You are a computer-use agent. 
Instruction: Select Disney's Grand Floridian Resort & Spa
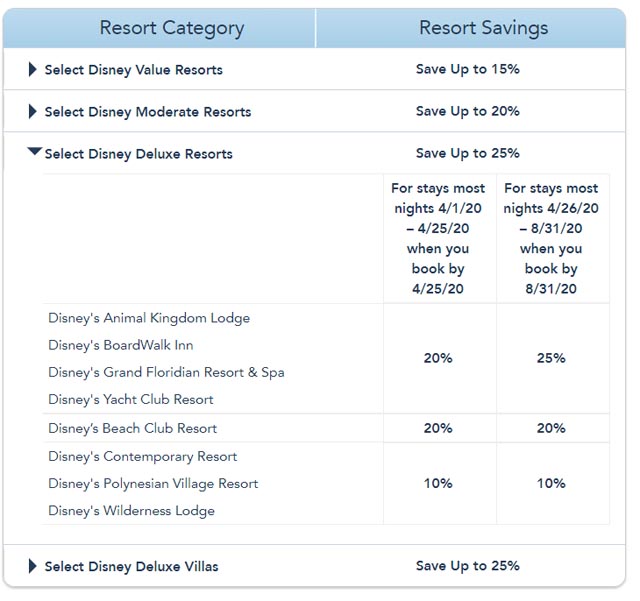[166, 373]
